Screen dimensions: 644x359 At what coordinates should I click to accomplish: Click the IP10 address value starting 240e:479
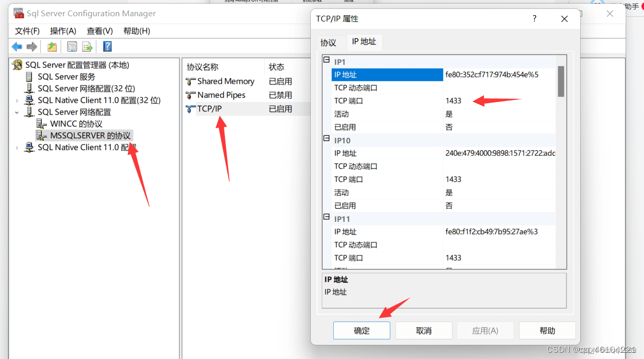point(500,153)
